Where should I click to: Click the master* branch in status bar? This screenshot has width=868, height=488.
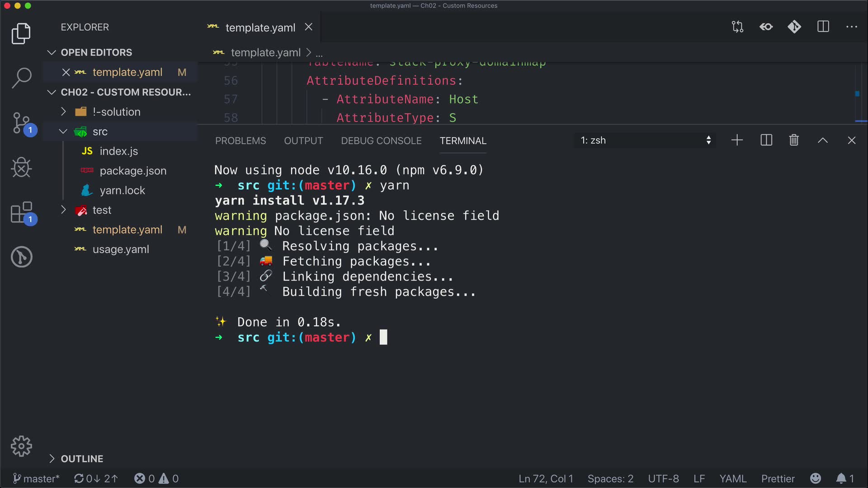36,479
